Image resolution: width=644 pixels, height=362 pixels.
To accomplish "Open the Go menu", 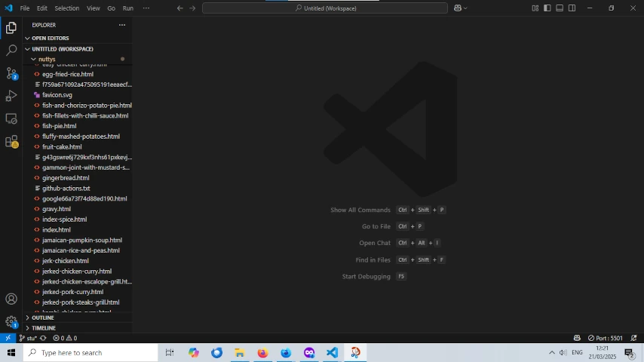I will tap(112, 8).
